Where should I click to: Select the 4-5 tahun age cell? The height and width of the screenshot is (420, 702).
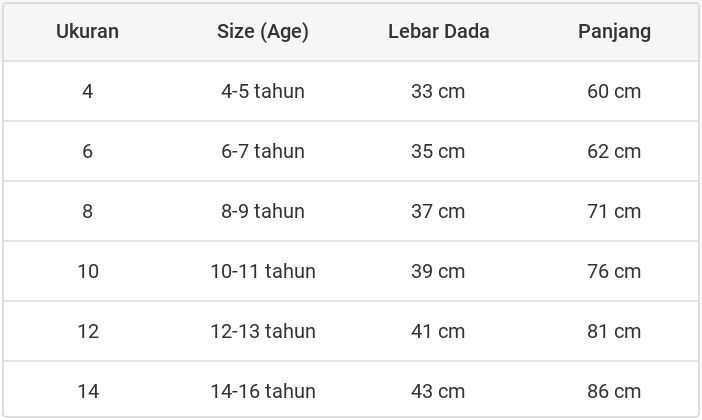pos(263,91)
